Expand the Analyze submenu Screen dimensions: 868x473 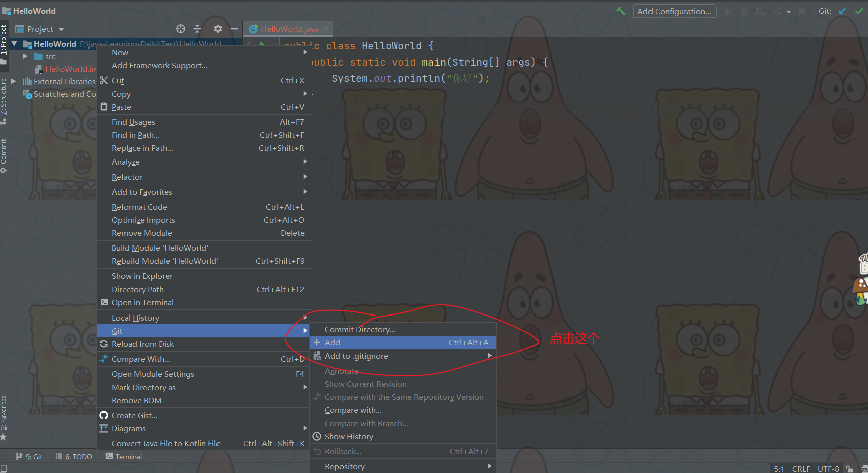click(204, 162)
